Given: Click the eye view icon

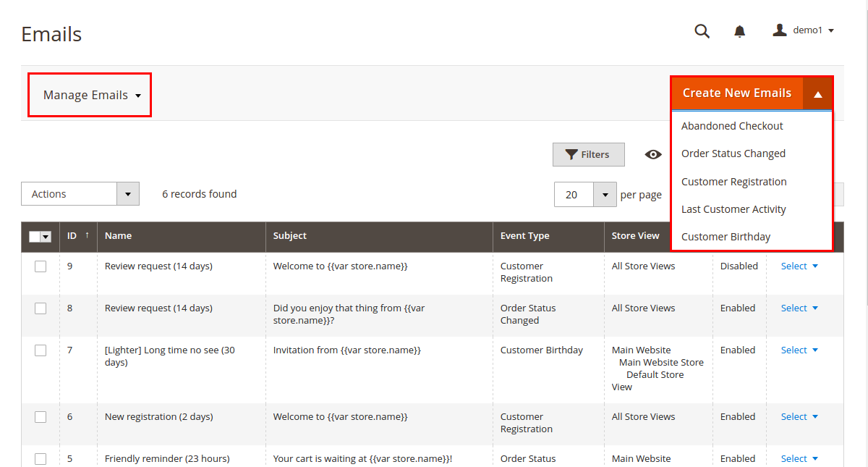Looking at the screenshot, I should [x=653, y=154].
